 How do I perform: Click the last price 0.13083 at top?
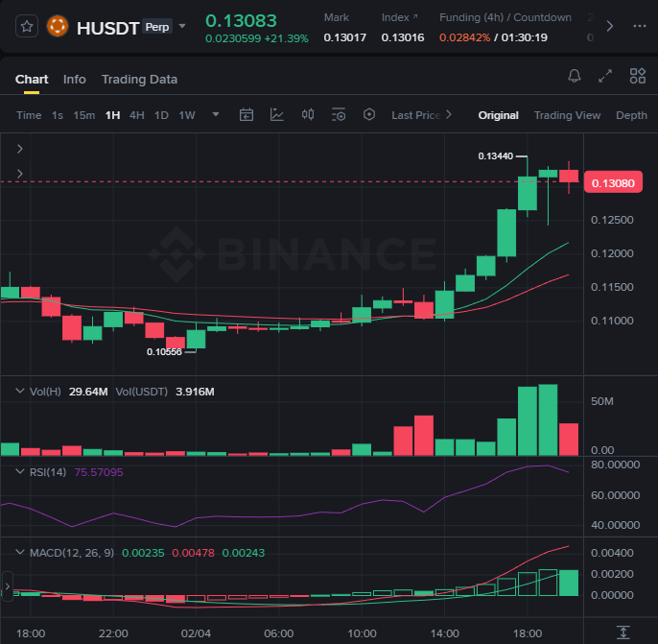click(x=241, y=21)
